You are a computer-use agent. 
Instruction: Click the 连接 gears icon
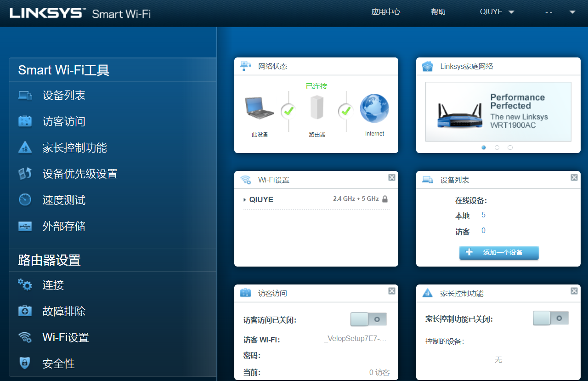(x=25, y=285)
